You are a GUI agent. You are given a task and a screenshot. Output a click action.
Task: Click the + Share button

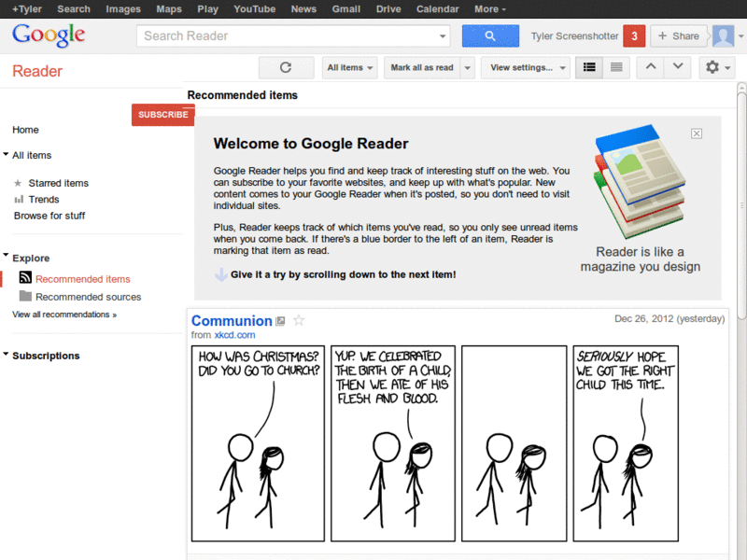pyautogui.click(x=679, y=36)
